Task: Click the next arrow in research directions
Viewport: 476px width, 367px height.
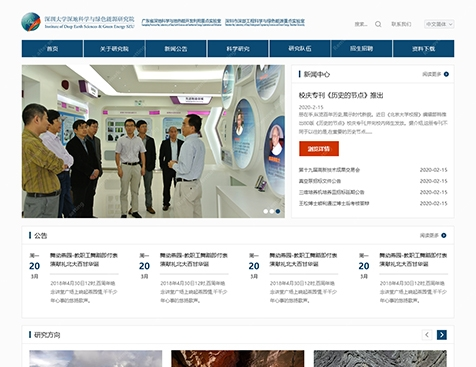Action: (442, 335)
